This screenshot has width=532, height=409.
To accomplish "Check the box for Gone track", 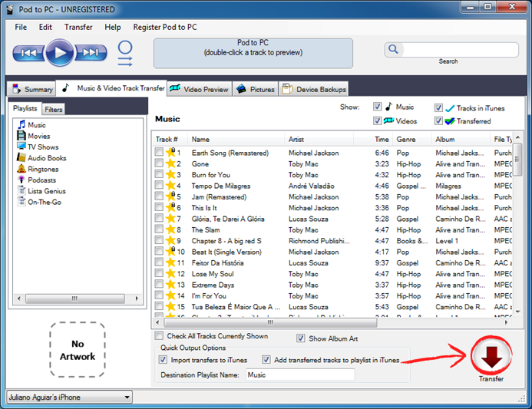I will [x=159, y=163].
